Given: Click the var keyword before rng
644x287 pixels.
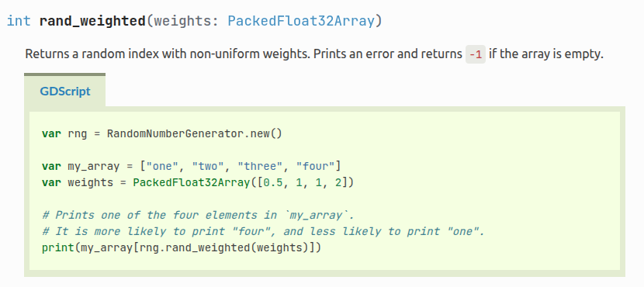Looking at the screenshot, I should pyautogui.click(x=51, y=133).
